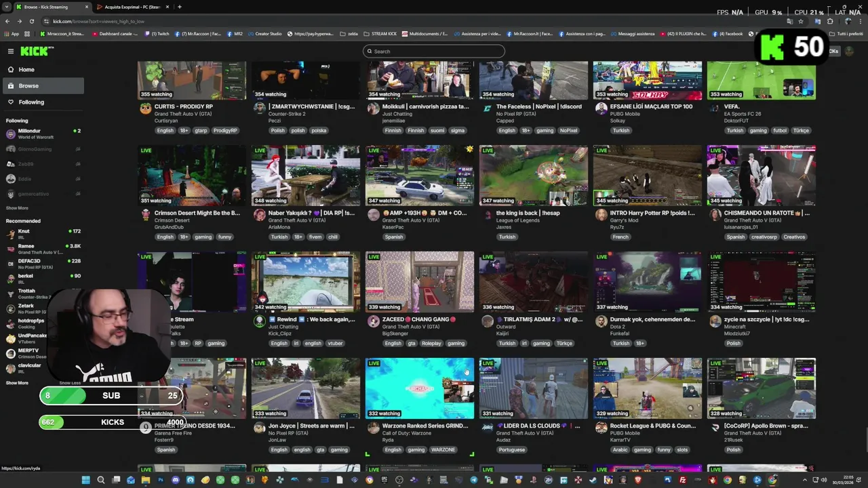Screen dimensions: 868x488
Task: Select the fivem tag under Naber Yakışıklı stream
Action: pos(315,237)
